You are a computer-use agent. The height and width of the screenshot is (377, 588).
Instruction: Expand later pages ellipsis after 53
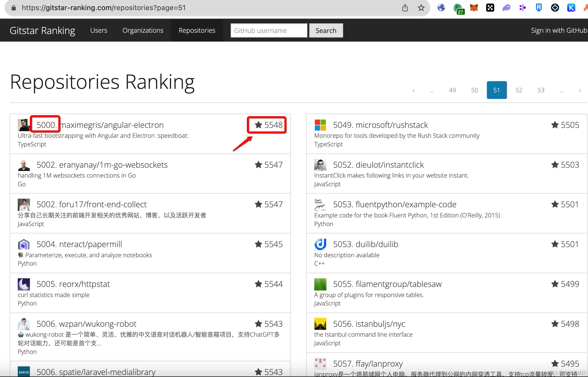pyautogui.click(x=562, y=90)
